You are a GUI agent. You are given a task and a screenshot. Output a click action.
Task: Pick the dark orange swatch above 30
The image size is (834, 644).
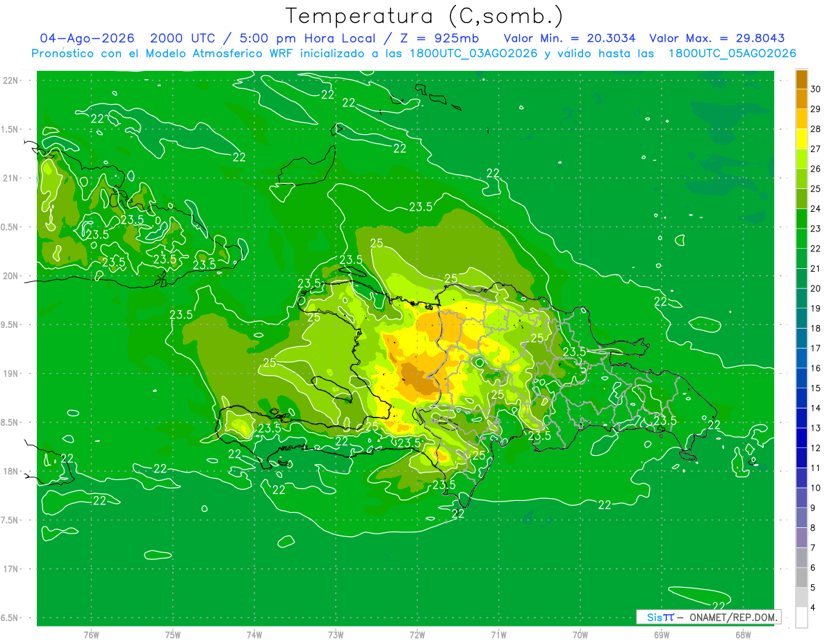[x=801, y=79]
